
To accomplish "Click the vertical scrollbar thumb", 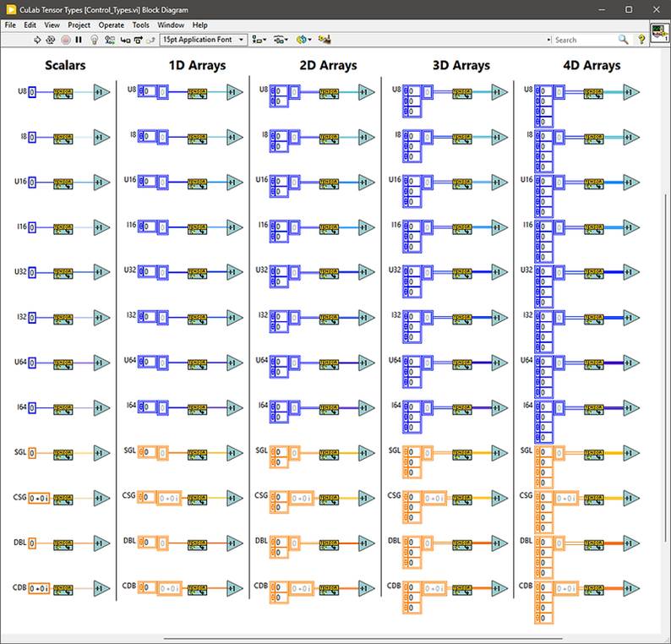I will pyautogui.click(x=666, y=368).
